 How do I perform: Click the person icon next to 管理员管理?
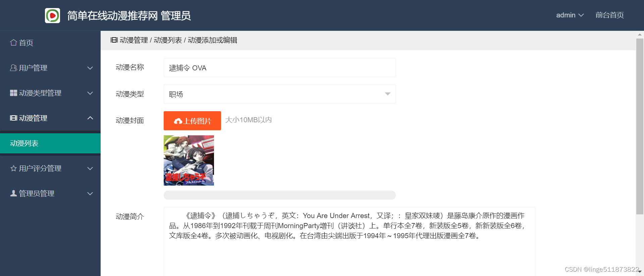[x=13, y=193]
